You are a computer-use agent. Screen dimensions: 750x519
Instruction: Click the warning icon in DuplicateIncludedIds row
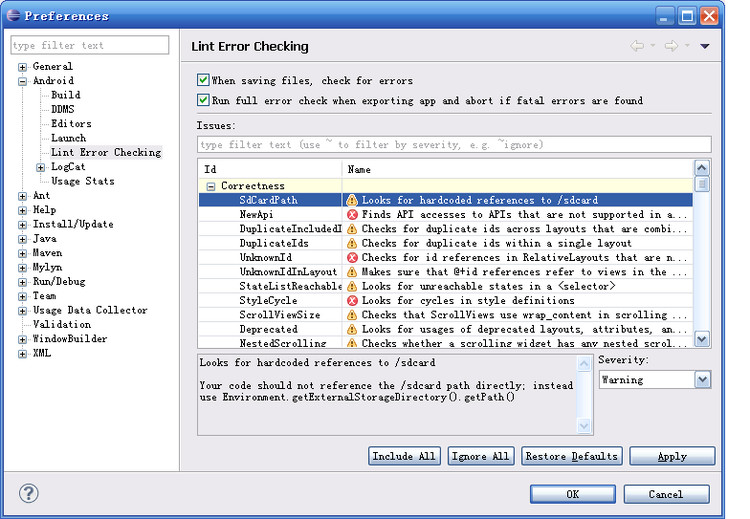click(352, 229)
